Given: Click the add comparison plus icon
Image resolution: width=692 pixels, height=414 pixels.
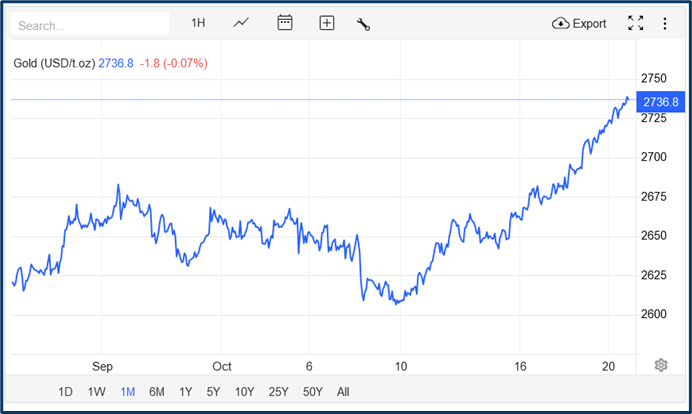Looking at the screenshot, I should (326, 23).
